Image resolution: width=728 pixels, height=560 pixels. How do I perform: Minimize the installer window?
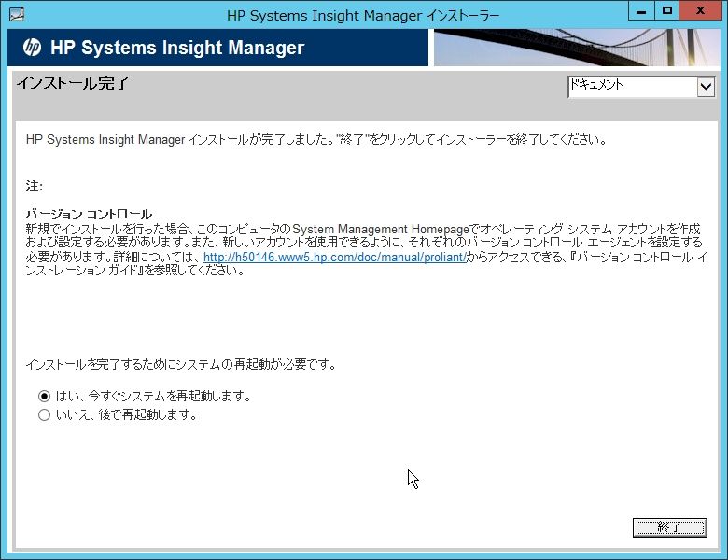pyautogui.click(x=641, y=11)
